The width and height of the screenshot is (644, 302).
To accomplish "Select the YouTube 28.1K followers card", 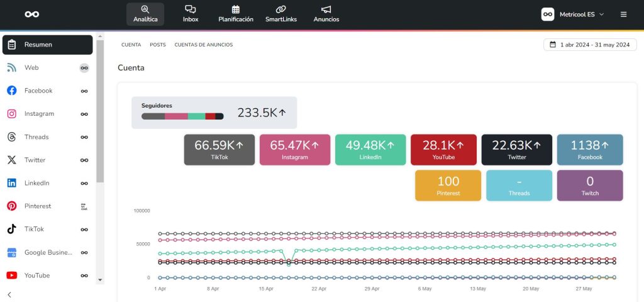I will point(443,150).
